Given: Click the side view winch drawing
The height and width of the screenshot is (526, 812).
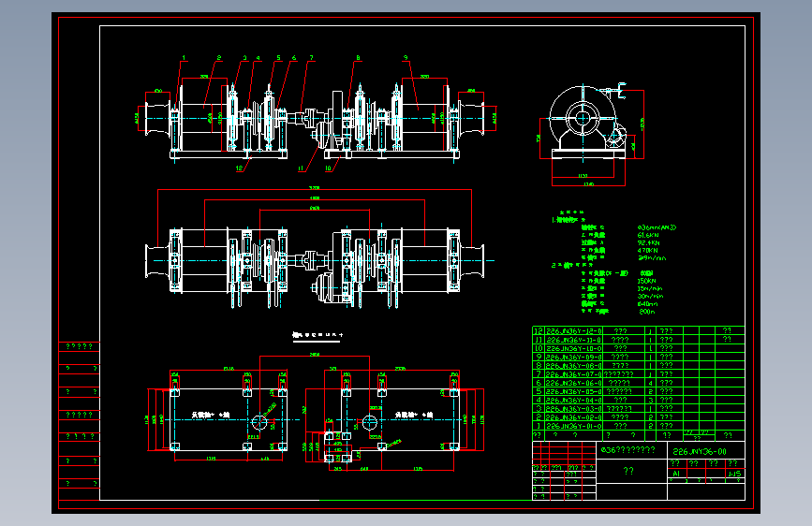Looking at the screenshot, I should pyautogui.click(x=588, y=121).
